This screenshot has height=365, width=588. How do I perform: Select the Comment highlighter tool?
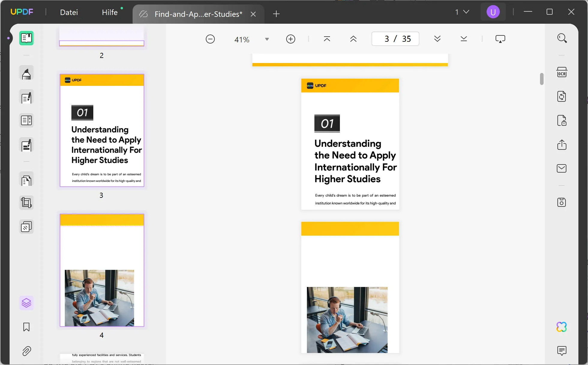click(x=26, y=73)
